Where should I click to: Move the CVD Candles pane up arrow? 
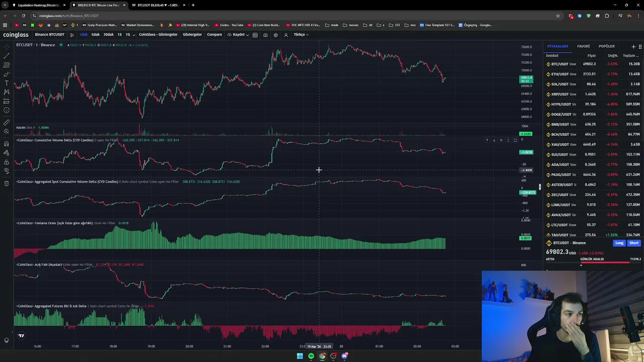(487, 140)
